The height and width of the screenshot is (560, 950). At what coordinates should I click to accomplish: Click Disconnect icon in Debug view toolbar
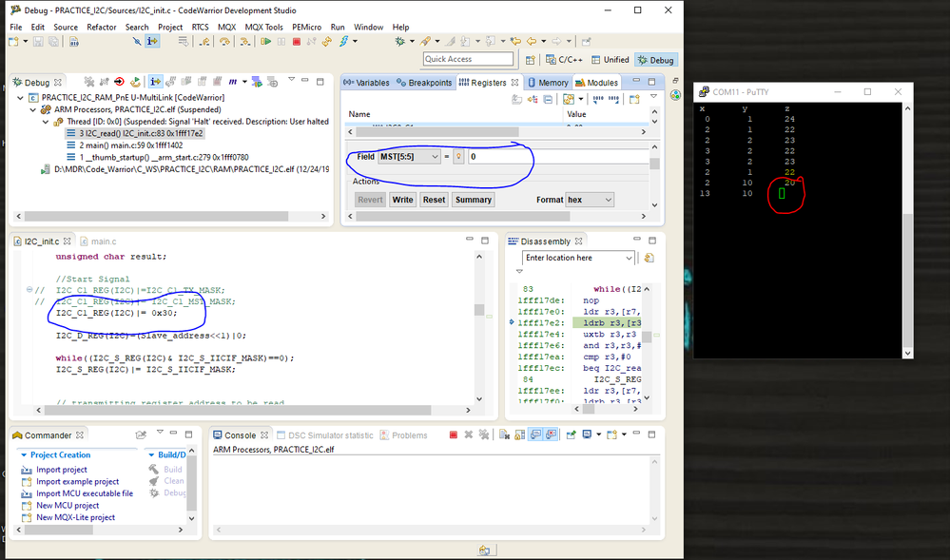coord(104,82)
